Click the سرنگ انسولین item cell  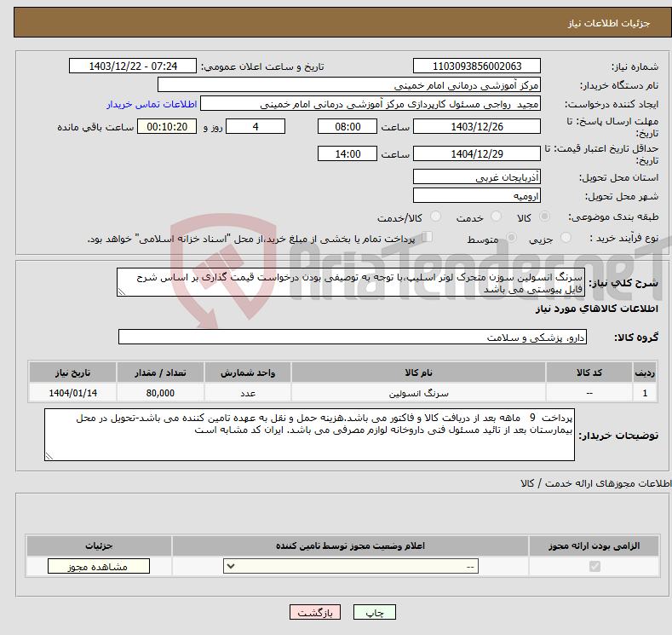(419, 393)
